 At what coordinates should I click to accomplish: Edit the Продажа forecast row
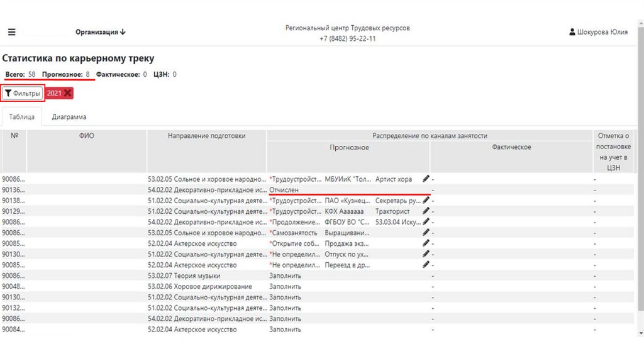tap(426, 243)
